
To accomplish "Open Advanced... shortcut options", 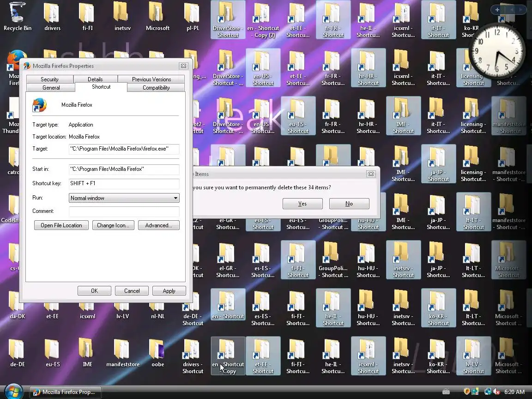I will [158, 225].
